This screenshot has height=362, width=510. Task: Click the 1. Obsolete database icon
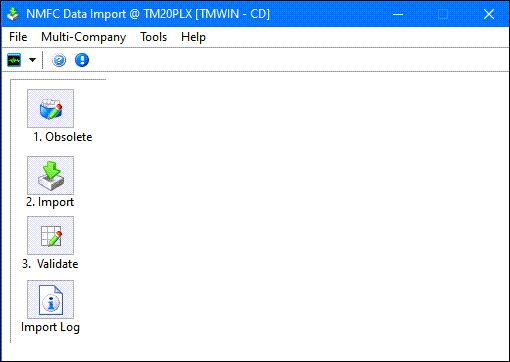(50, 108)
